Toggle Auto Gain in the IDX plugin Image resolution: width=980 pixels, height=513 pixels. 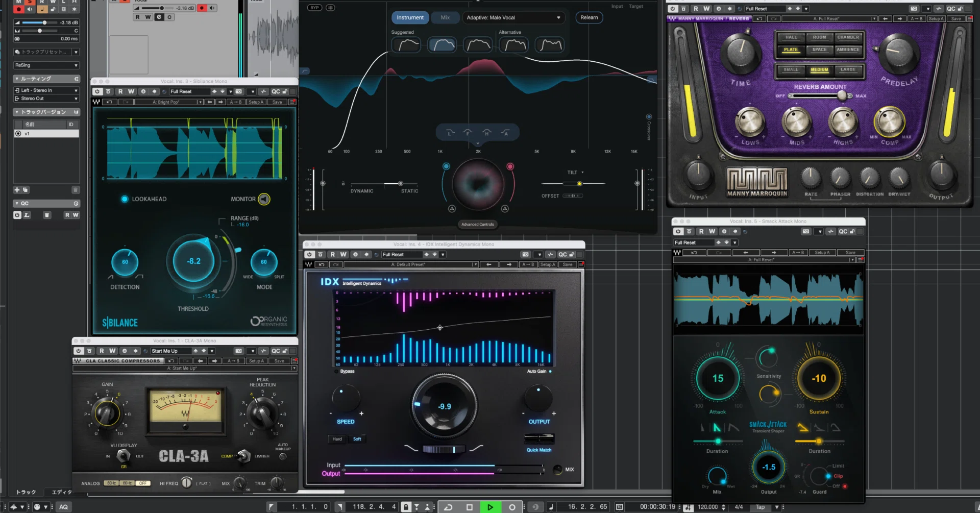(550, 372)
